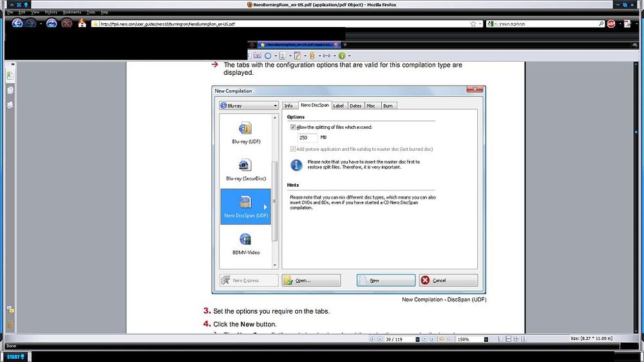Toggle 'Allow the splitting of files' checkbox

(x=293, y=128)
